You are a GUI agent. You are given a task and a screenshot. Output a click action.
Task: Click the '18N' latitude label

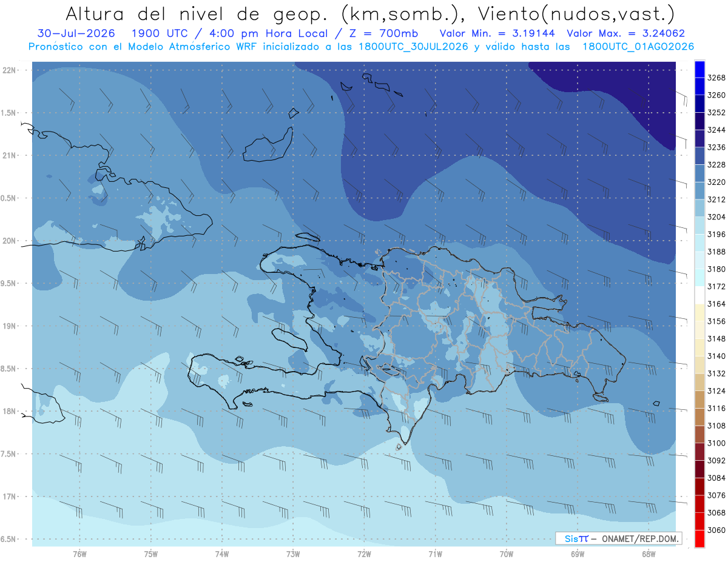point(10,412)
